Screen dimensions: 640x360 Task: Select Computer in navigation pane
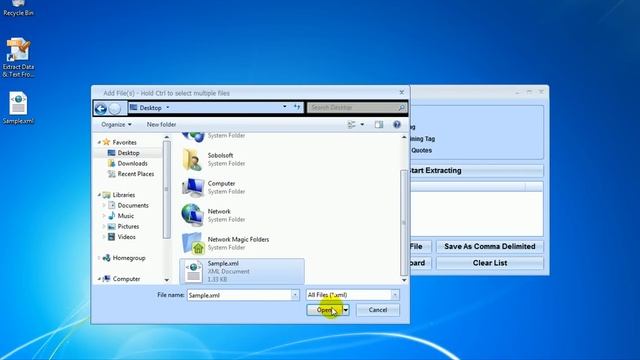127,279
